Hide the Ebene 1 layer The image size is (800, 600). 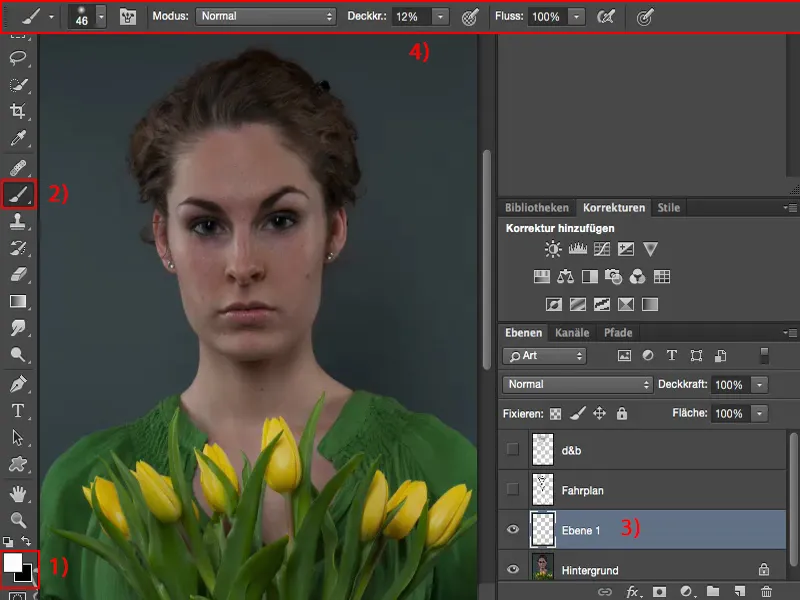513,529
